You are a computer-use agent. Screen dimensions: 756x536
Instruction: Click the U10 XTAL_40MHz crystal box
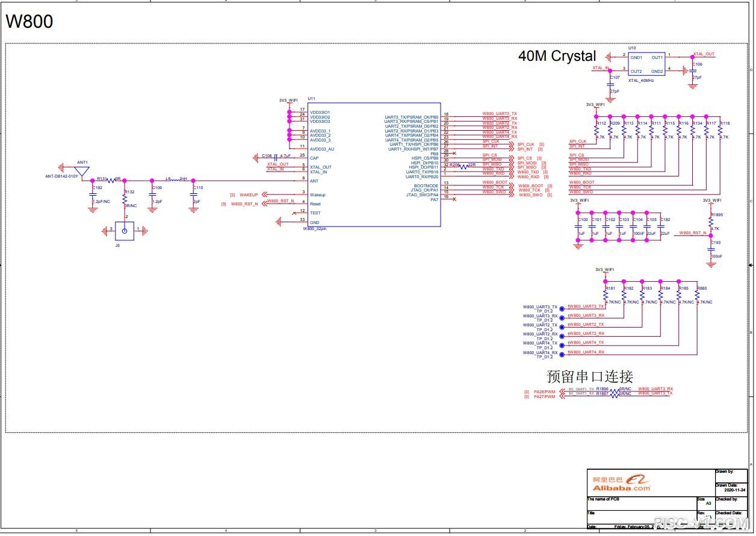pyautogui.click(x=646, y=64)
